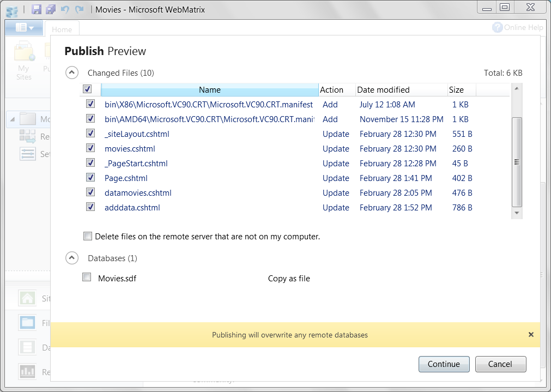Click the Copy as file text
551x392 pixels.
click(289, 279)
